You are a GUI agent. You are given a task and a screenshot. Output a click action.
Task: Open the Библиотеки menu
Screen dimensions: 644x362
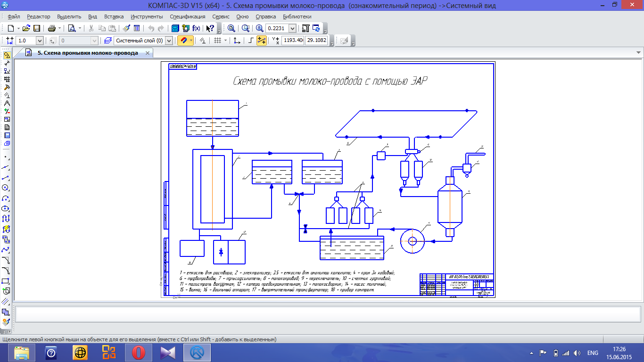point(297,16)
